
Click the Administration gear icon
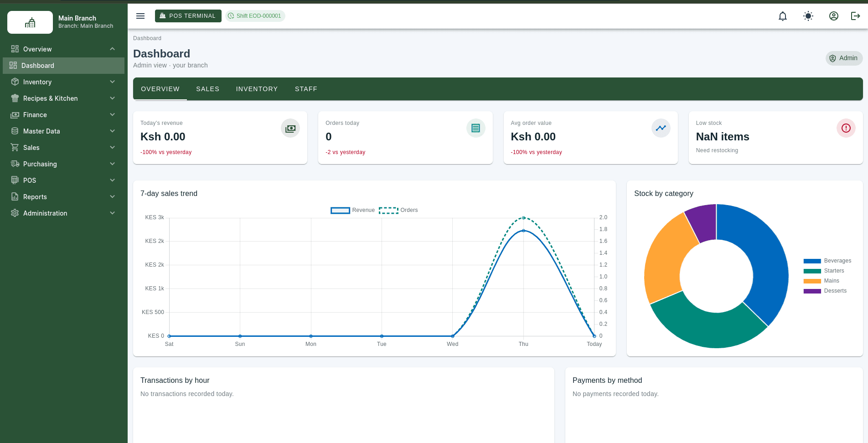click(x=15, y=213)
